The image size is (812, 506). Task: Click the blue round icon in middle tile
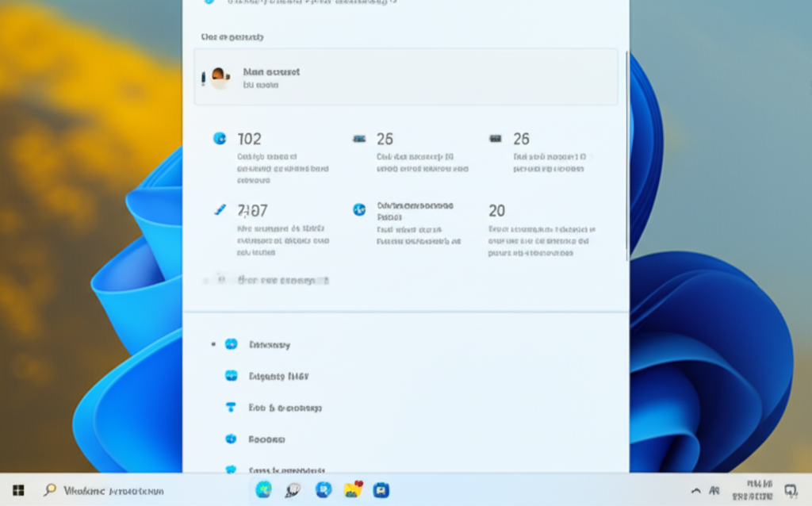359,209
